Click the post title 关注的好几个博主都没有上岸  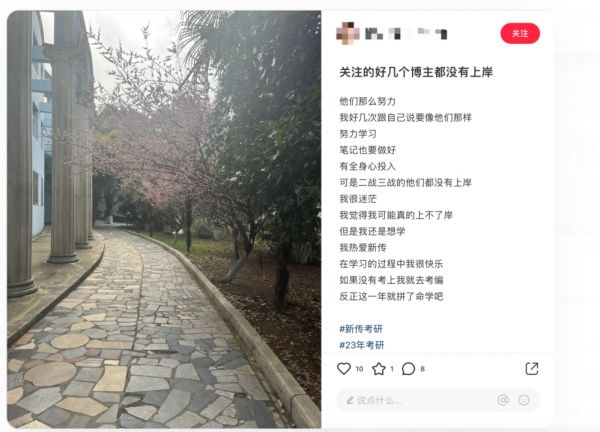point(416,72)
